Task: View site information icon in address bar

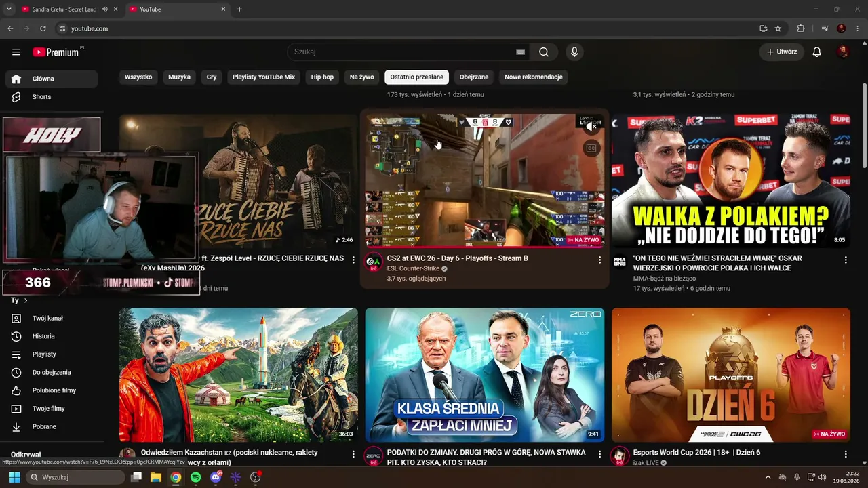Action: [x=62, y=28]
